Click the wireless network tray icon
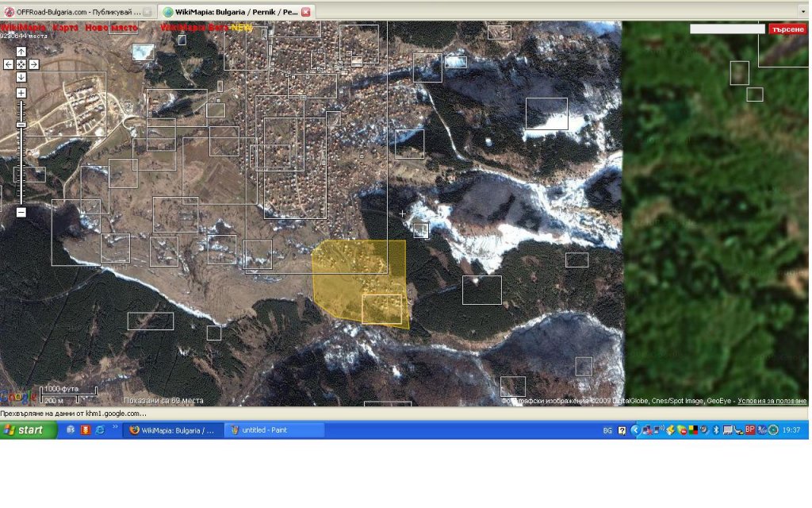 pyautogui.click(x=659, y=429)
